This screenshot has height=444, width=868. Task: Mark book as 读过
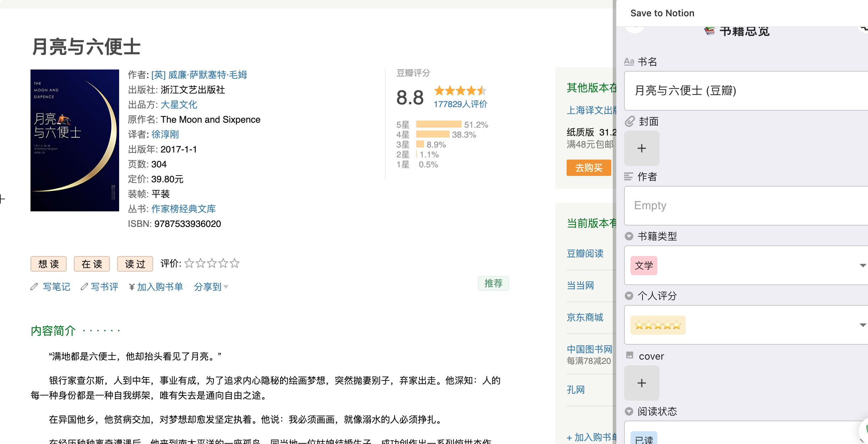tap(135, 264)
